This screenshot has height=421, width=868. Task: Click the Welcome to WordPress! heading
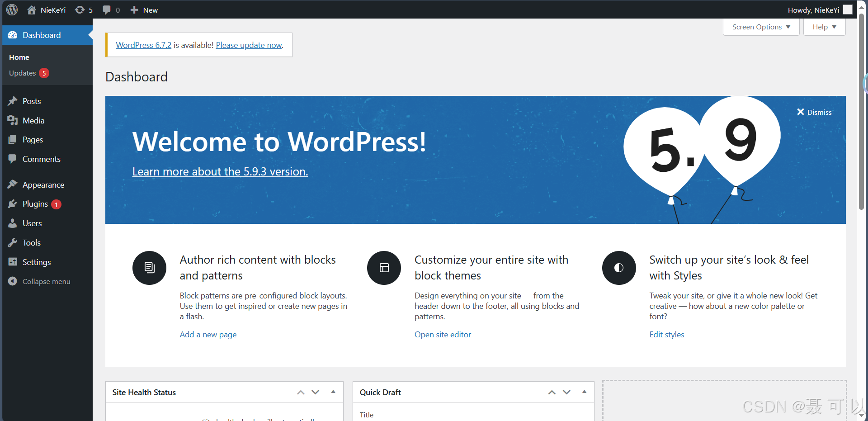click(x=279, y=142)
